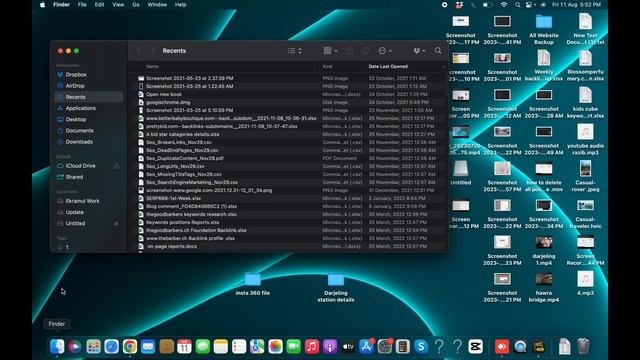Open Calendar from the Dock

click(x=184, y=347)
